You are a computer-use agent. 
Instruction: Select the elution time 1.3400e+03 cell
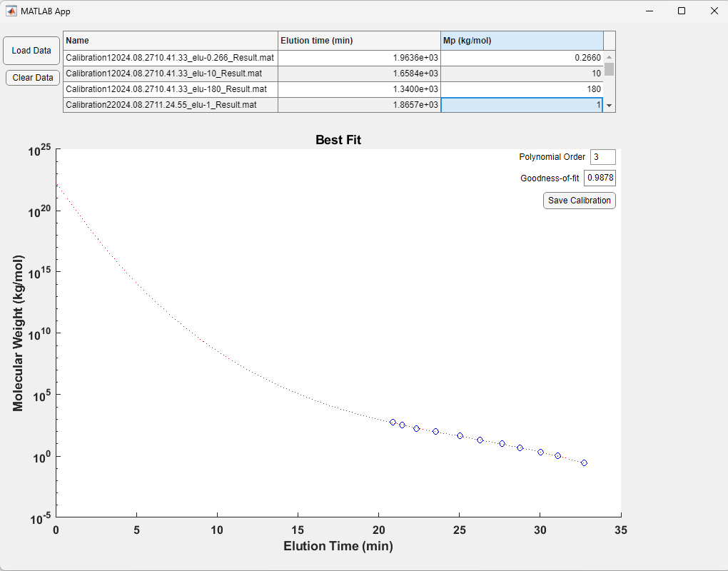(x=359, y=89)
